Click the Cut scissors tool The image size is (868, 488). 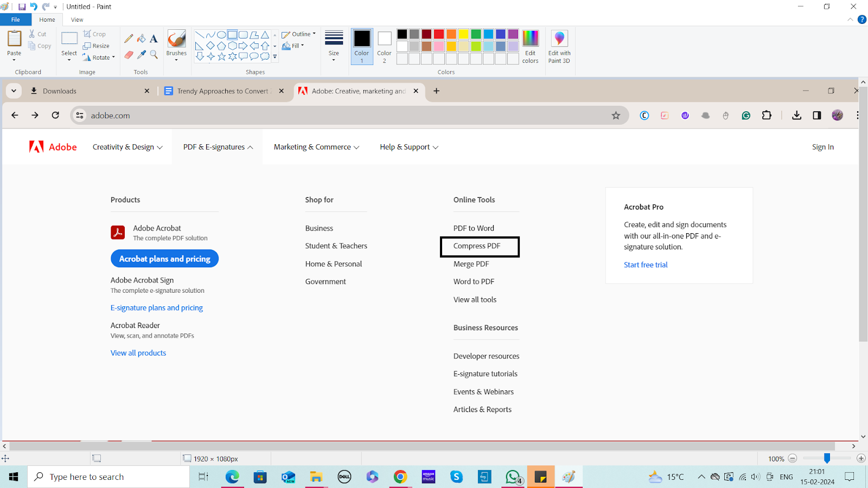(38, 34)
